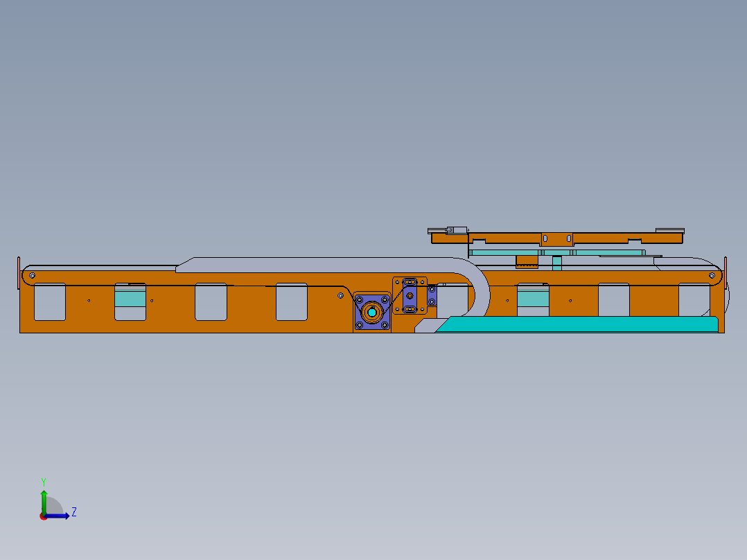Select the gray sensor on the carriage's left
Viewport: 747px width, 560px height.
coord(457,230)
